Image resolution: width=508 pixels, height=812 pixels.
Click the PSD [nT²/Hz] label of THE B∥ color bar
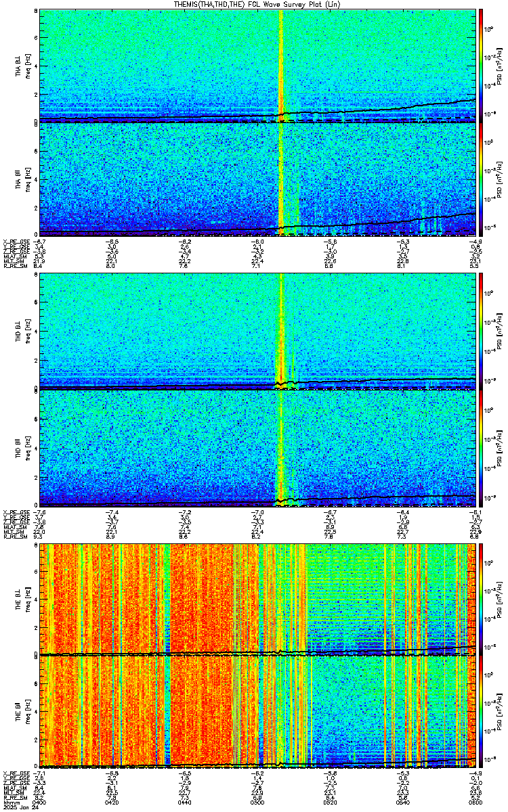(500, 711)
